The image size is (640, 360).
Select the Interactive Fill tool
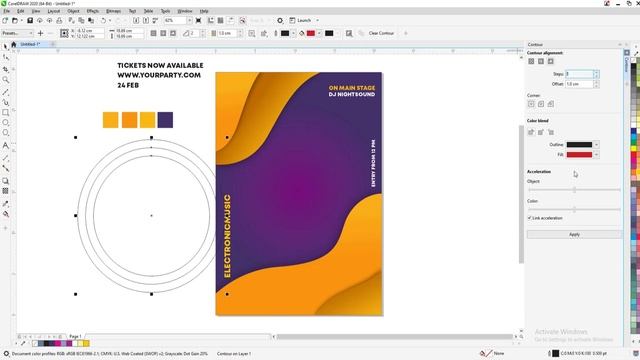click(x=6, y=214)
